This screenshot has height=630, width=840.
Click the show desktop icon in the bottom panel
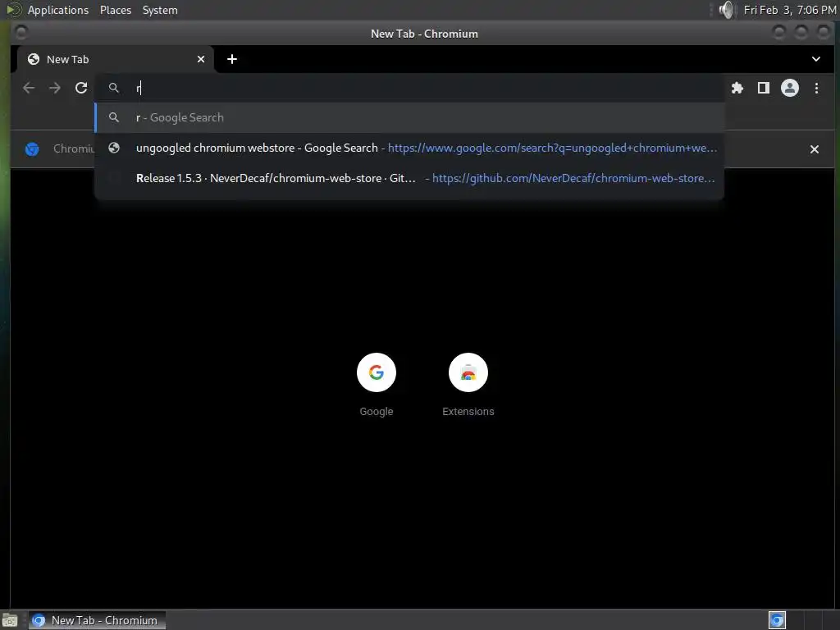[10, 621]
